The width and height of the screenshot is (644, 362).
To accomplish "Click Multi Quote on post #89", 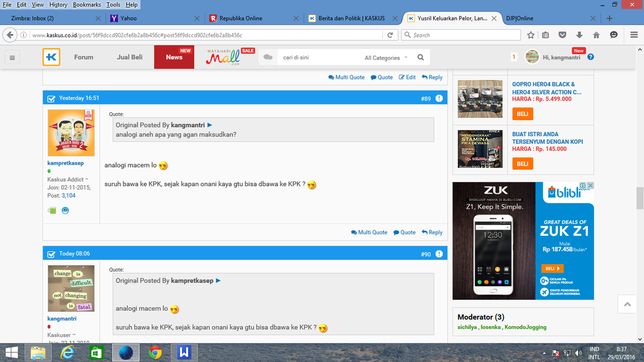I will [x=369, y=232].
